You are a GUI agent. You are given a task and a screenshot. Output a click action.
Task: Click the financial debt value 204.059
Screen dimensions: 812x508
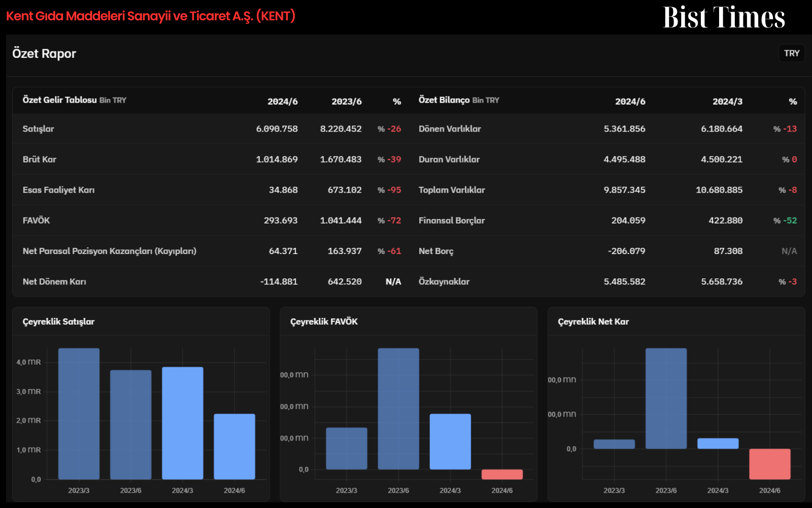point(628,220)
